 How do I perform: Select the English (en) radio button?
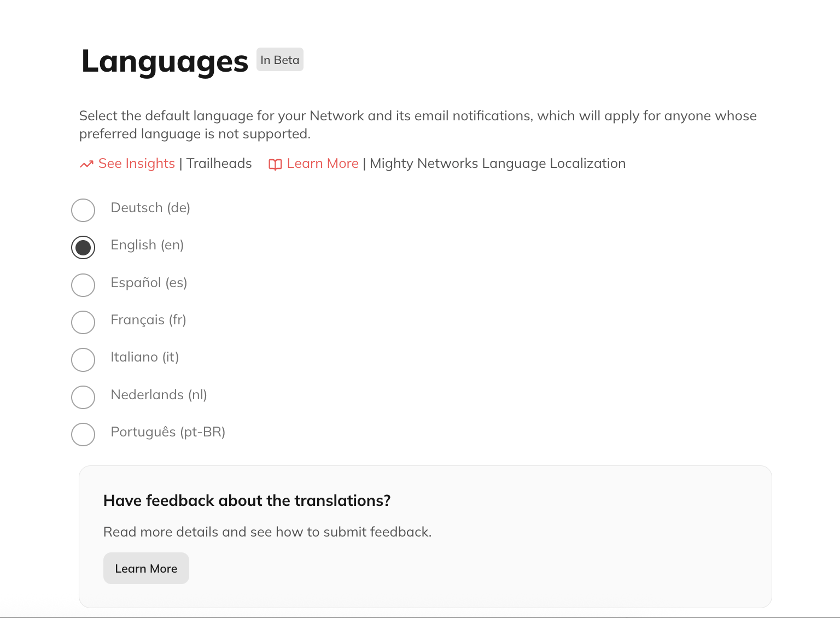pos(83,247)
